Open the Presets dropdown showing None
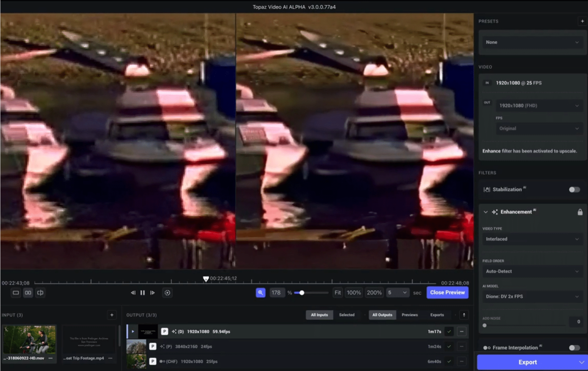 point(532,42)
